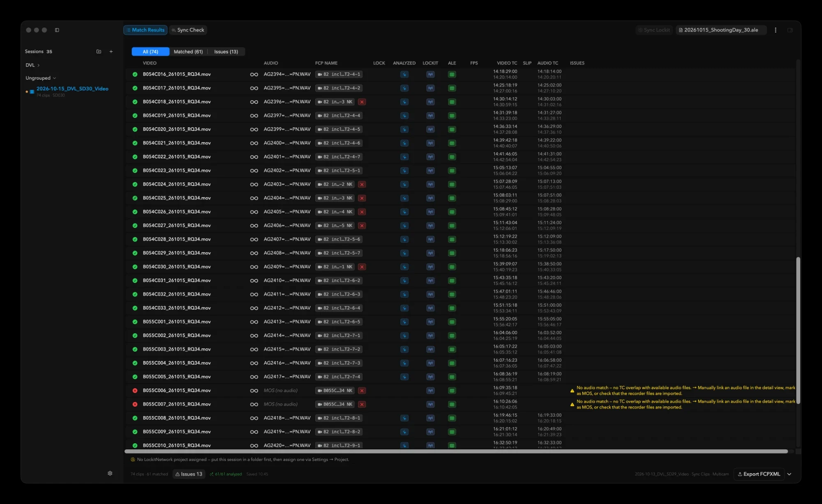Click ALE icon for B055C003 row

coord(452,349)
